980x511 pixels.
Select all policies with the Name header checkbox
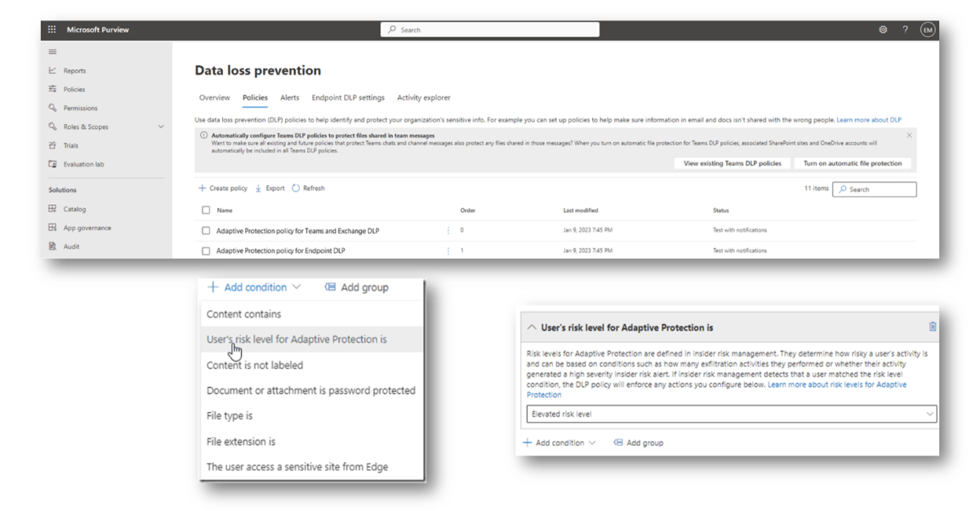click(206, 211)
